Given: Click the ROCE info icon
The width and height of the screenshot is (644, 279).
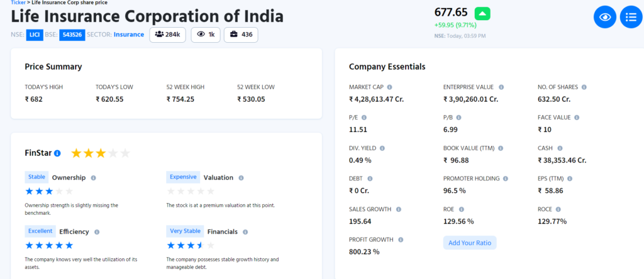Looking at the screenshot, I should tap(558, 209).
